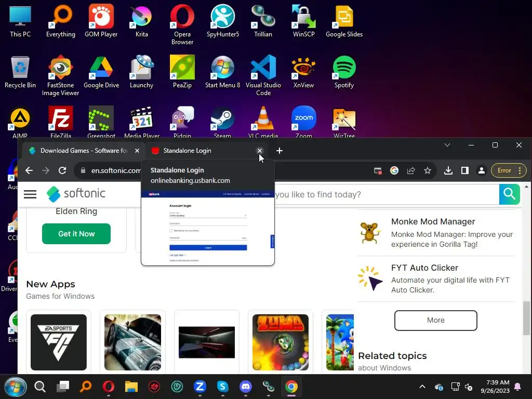Open the Zuma game thumbnail
Viewport: 532px width, 399px height.
pyautogui.click(x=281, y=342)
